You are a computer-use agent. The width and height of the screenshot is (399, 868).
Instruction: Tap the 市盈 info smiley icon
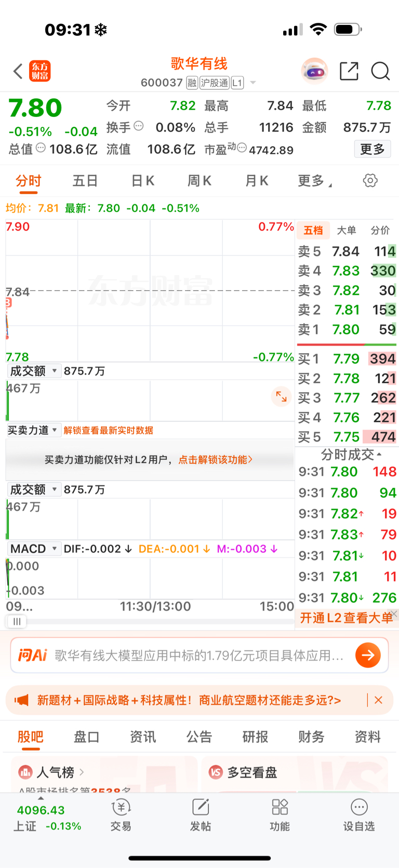click(242, 148)
